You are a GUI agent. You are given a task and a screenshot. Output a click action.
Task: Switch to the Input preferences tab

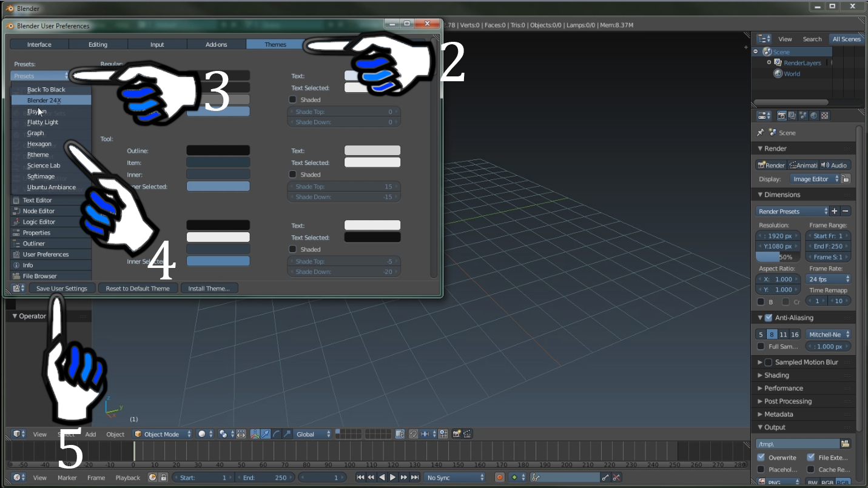tap(157, 44)
